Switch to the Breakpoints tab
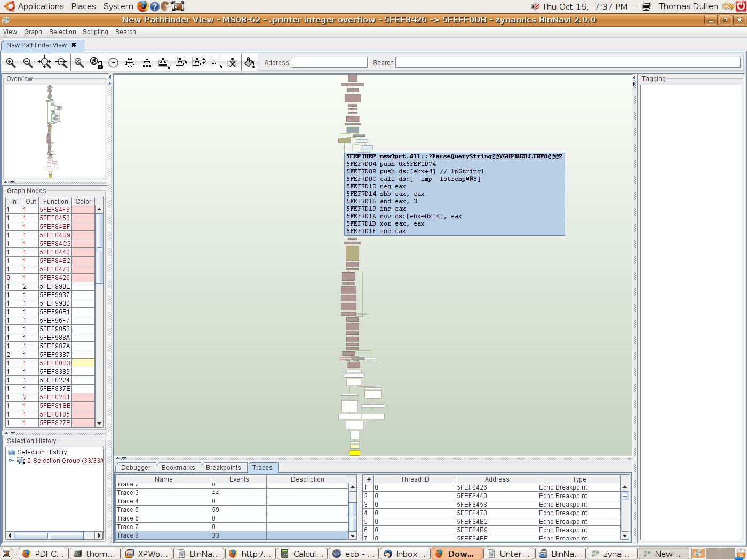Viewport: 747px width, 560px height. point(224,468)
